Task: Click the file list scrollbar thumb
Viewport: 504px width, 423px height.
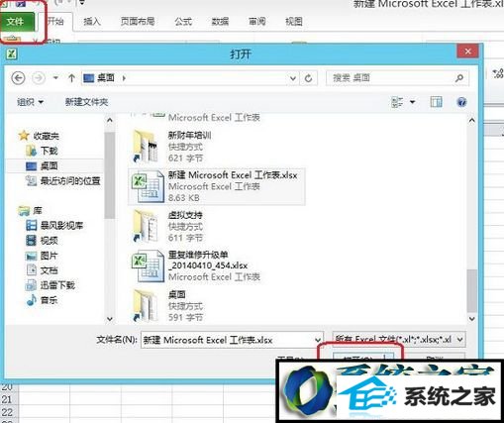Action: pyautogui.click(x=472, y=290)
